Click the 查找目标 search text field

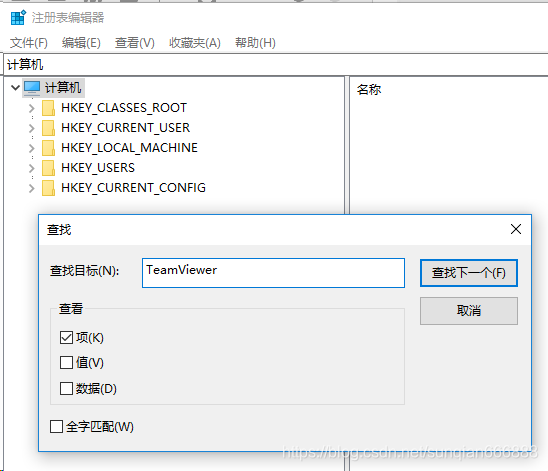[x=273, y=273]
